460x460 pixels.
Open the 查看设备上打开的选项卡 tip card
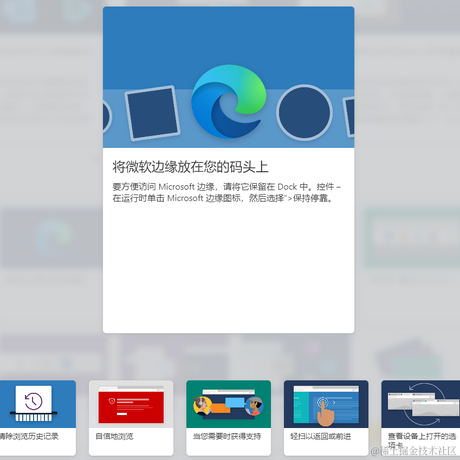point(421,418)
